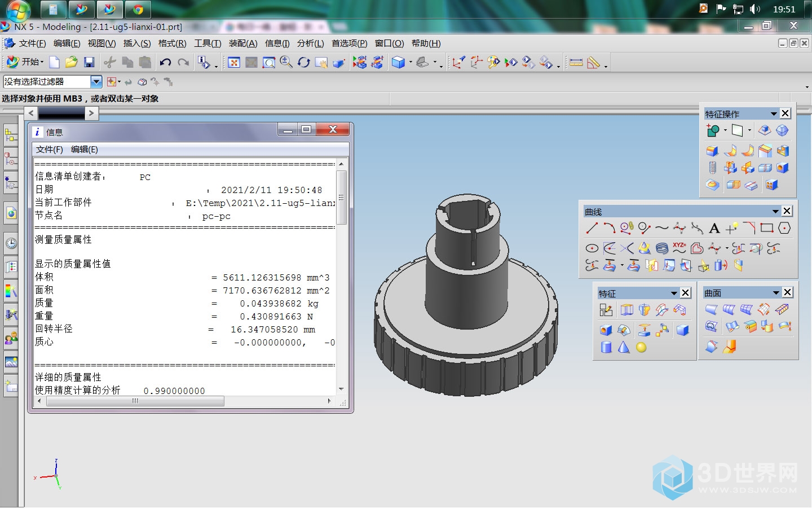Click the volume icon in system tray
This screenshot has height=508, width=812.
pos(755,8)
